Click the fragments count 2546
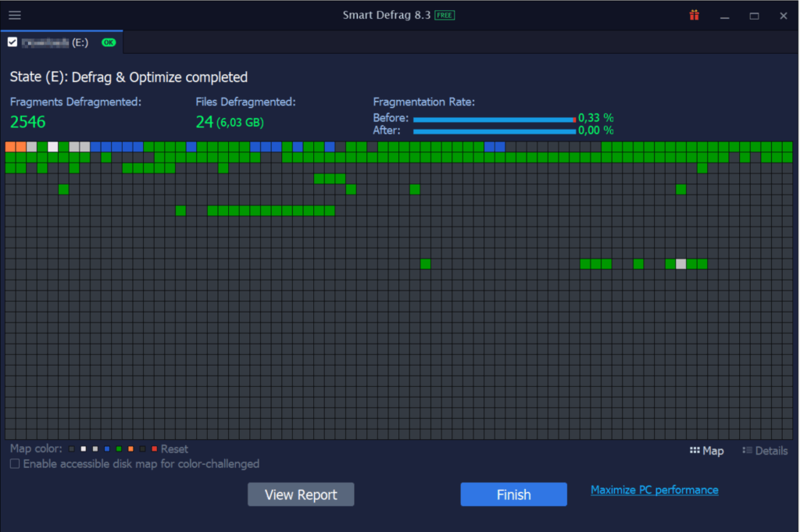This screenshot has height=532, width=800. coord(28,122)
